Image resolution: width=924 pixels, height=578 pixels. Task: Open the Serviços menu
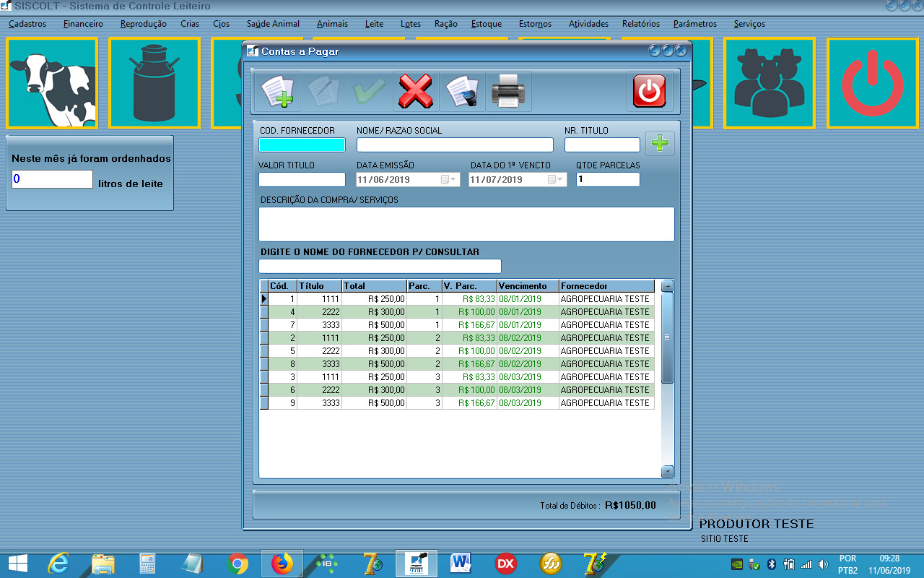point(749,24)
